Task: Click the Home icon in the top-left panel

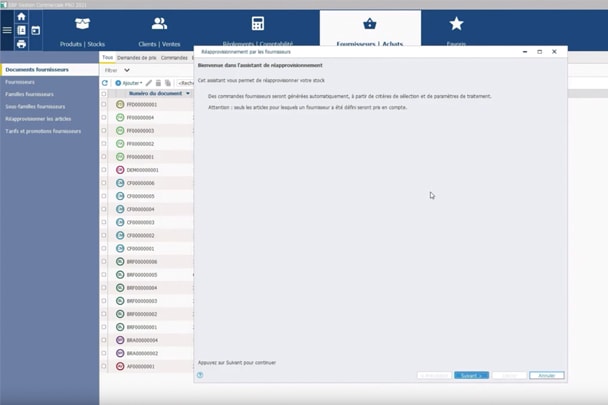Action: [x=21, y=17]
